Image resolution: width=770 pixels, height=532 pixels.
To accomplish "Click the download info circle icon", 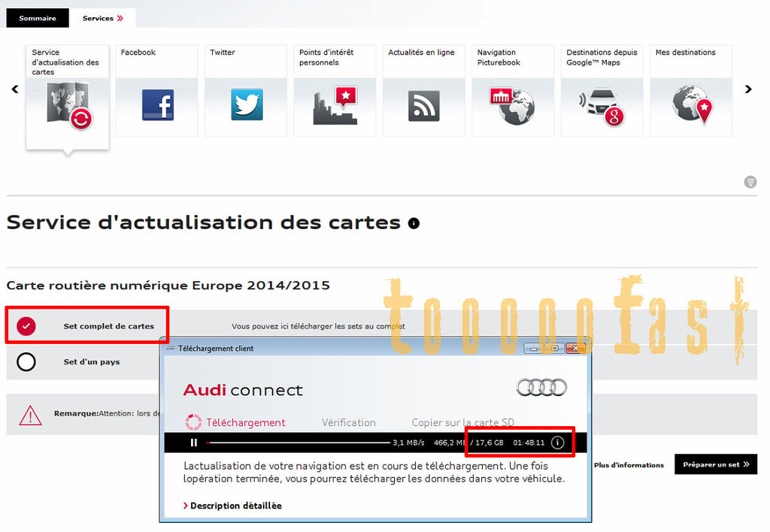I will [557, 443].
